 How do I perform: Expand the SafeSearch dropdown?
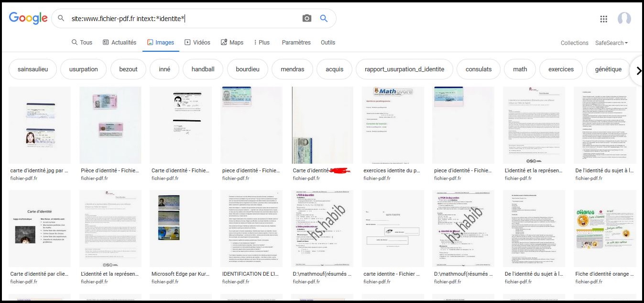coord(611,43)
